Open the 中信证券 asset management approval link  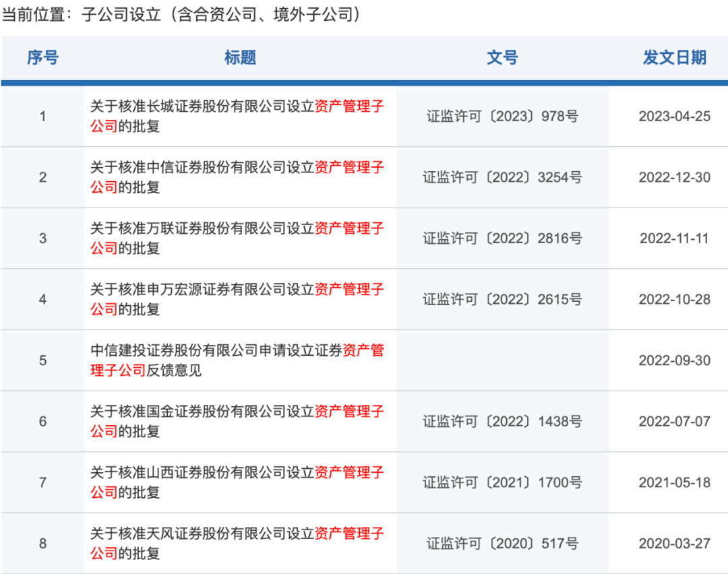pyautogui.click(x=237, y=177)
